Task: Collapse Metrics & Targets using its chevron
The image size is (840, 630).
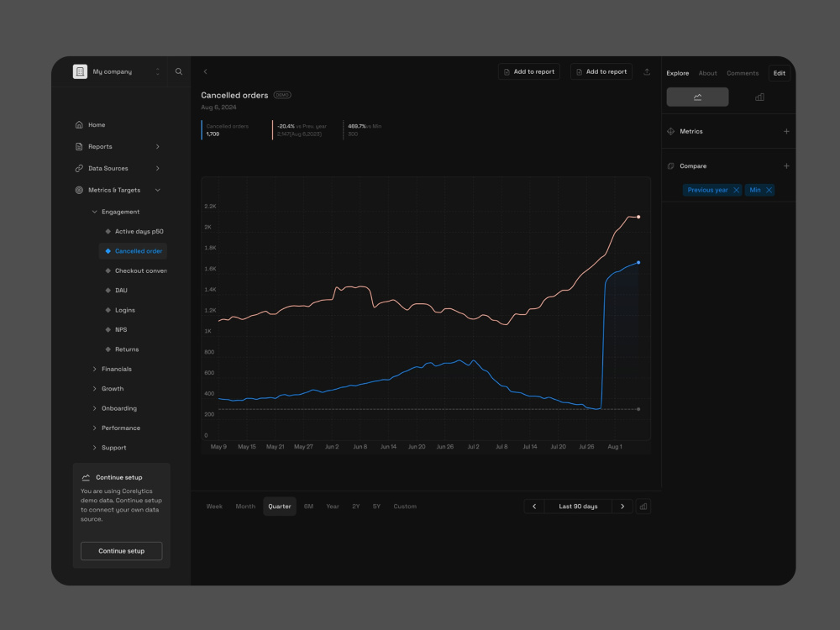Action: click(158, 190)
